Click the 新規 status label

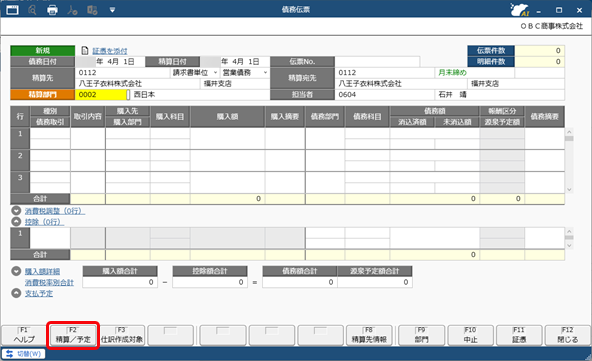[x=43, y=51]
